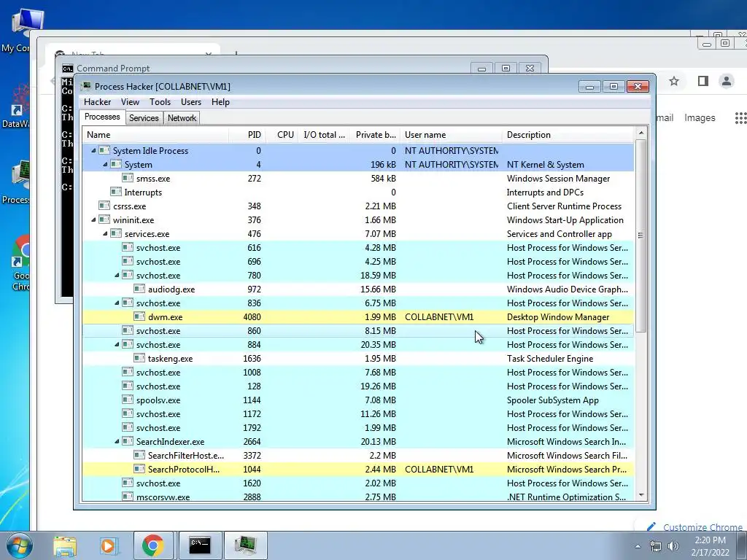
Task: Click the mscorsvw.exe process icon
Action: pyautogui.click(x=127, y=497)
